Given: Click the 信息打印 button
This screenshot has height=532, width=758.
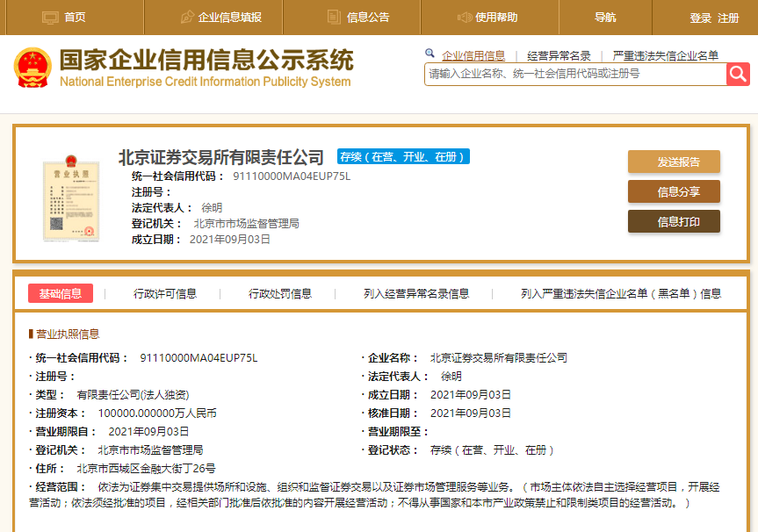Looking at the screenshot, I should point(674,222).
